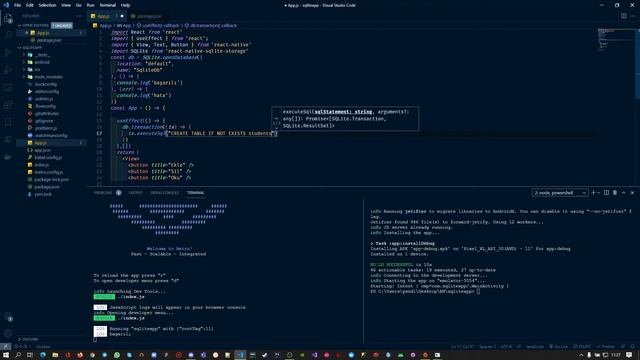Viewport: 640px width, 360px height.
Task: Open Windows taskbar search
Action: pyautogui.click(x=18, y=355)
